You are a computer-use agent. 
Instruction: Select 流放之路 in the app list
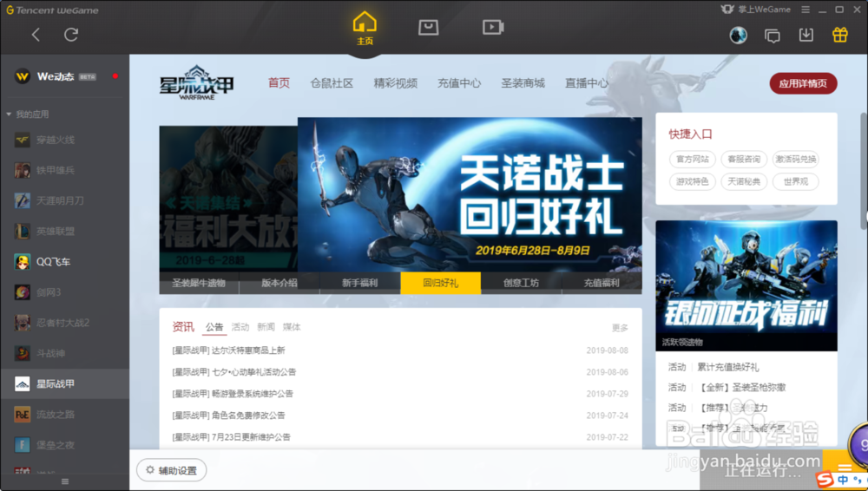(x=65, y=414)
